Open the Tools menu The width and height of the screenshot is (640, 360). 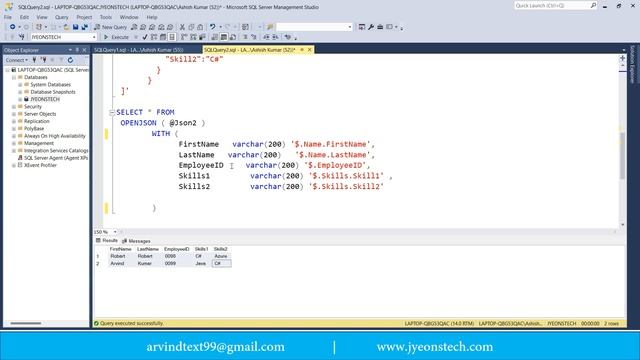106,17
